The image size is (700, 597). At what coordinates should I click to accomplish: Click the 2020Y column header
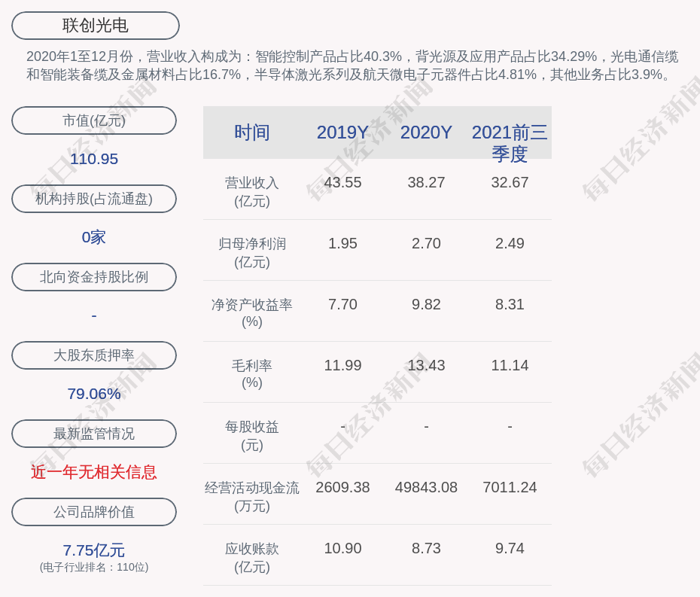coord(426,132)
